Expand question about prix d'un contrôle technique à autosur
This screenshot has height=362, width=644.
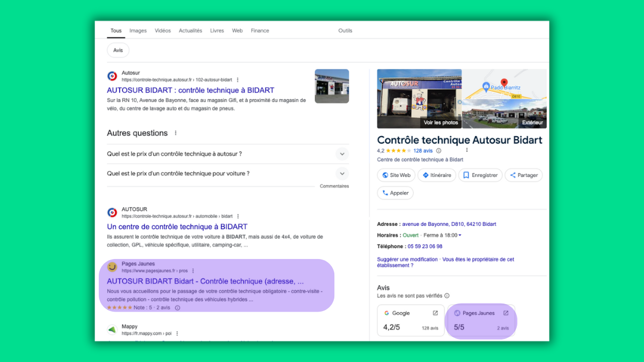coord(228,154)
